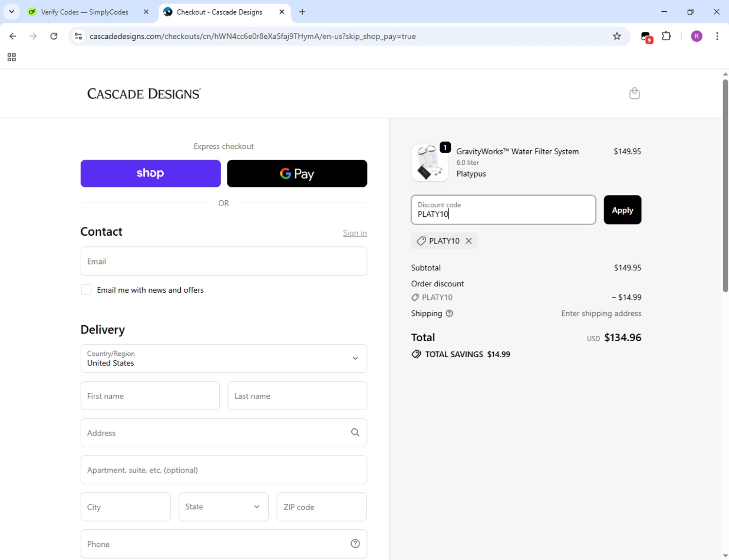The width and height of the screenshot is (729, 560).
Task: Click the Discount code input
Action: (503, 210)
